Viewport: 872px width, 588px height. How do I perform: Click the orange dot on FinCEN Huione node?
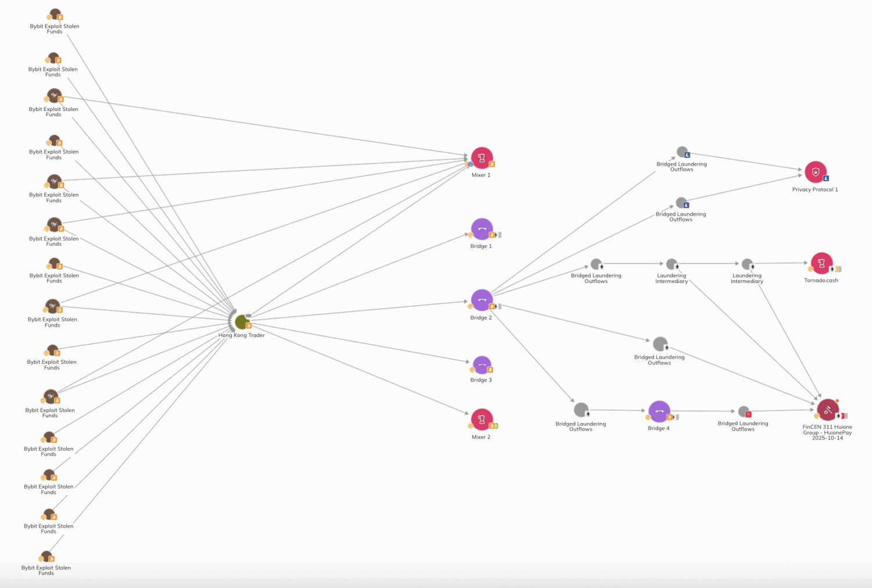coord(837,400)
